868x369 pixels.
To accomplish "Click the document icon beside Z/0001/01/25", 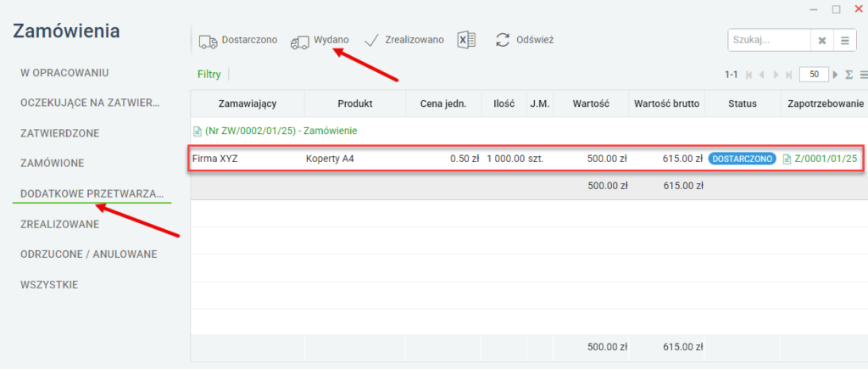I will 787,159.
